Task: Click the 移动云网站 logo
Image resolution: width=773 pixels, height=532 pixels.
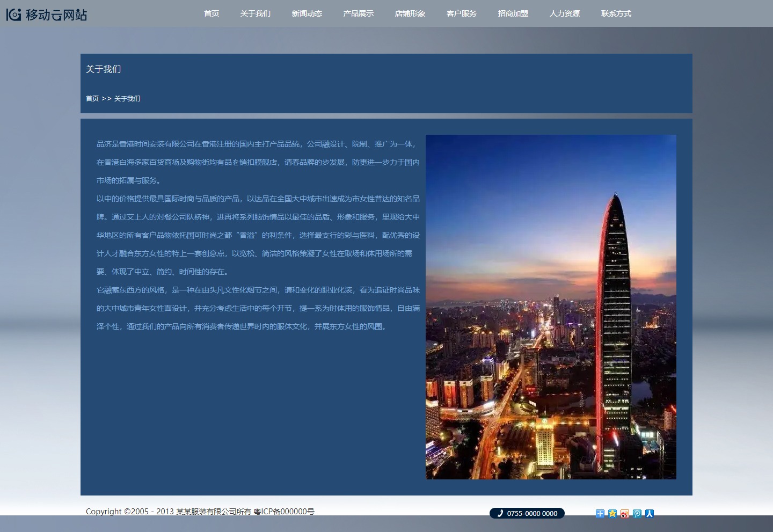Action: pyautogui.click(x=47, y=14)
